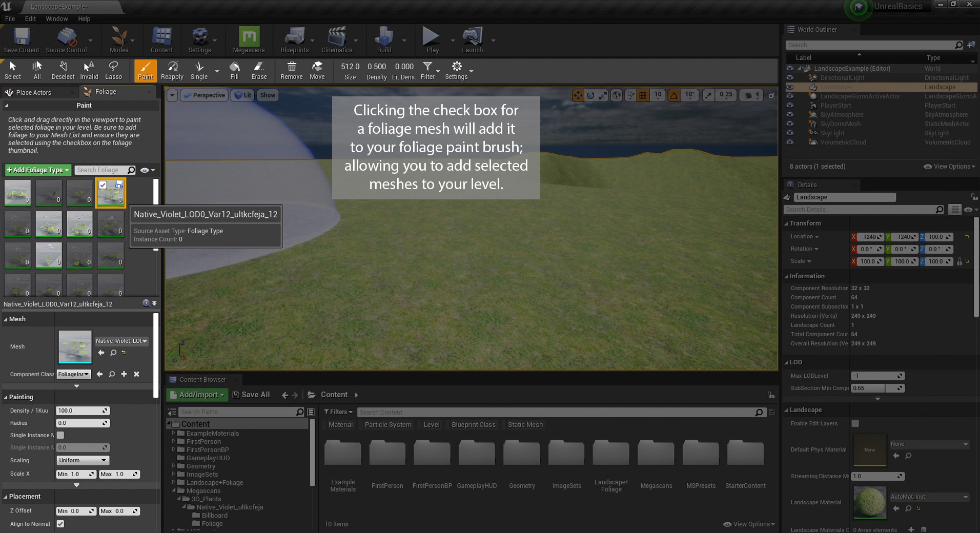Click the viewport Lit view mode button
This screenshot has width=980, height=533.
point(242,95)
